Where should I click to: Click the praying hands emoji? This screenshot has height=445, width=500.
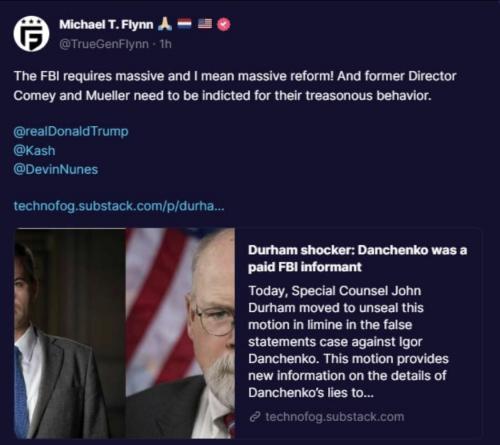click(x=165, y=24)
